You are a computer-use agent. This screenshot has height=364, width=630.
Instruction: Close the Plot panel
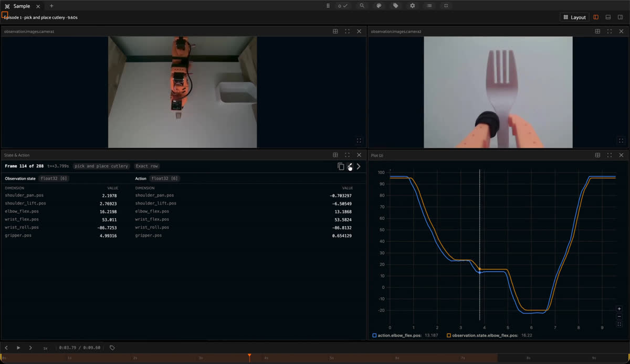[x=622, y=155]
